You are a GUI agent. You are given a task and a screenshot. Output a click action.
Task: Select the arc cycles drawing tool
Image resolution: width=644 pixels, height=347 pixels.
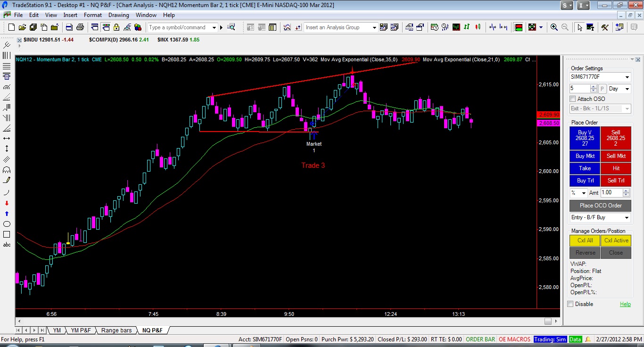point(7,170)
